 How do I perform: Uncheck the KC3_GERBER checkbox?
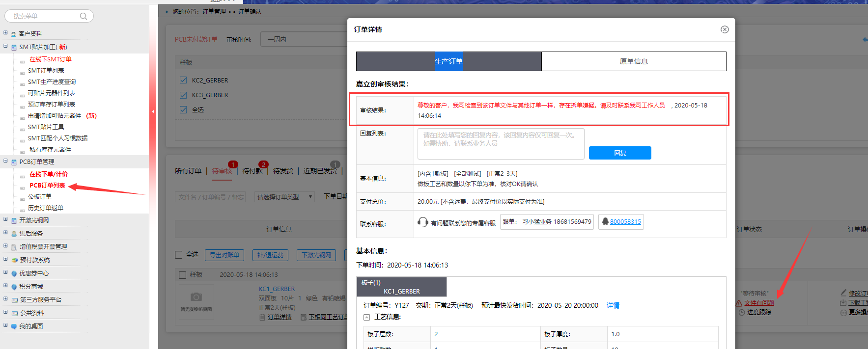click(183, 95)
